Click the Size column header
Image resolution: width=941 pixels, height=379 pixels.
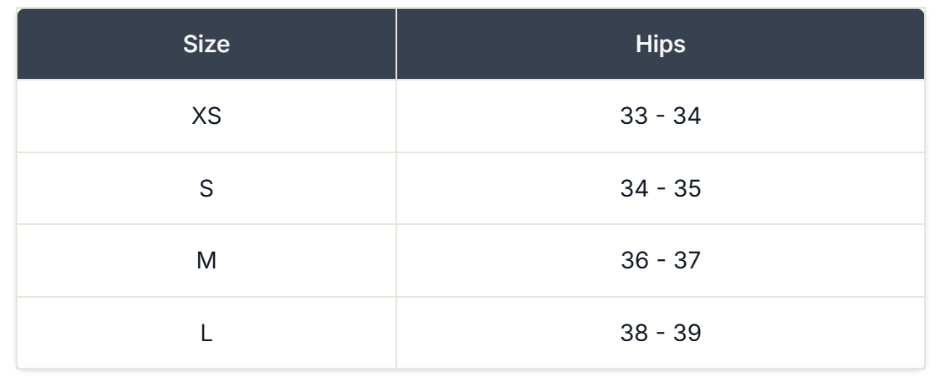[x=206, y=44]
